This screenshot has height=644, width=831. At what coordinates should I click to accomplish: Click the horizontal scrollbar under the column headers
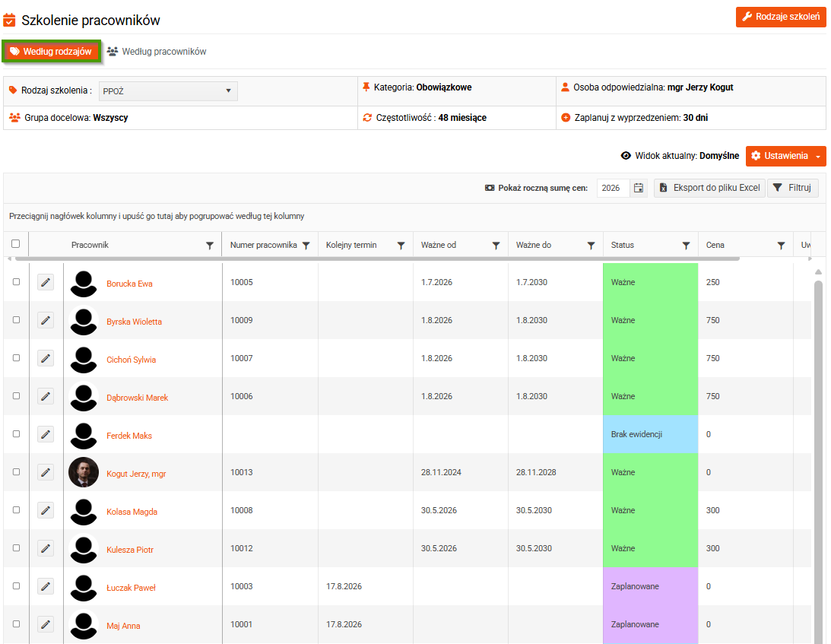tap(377, 259)
